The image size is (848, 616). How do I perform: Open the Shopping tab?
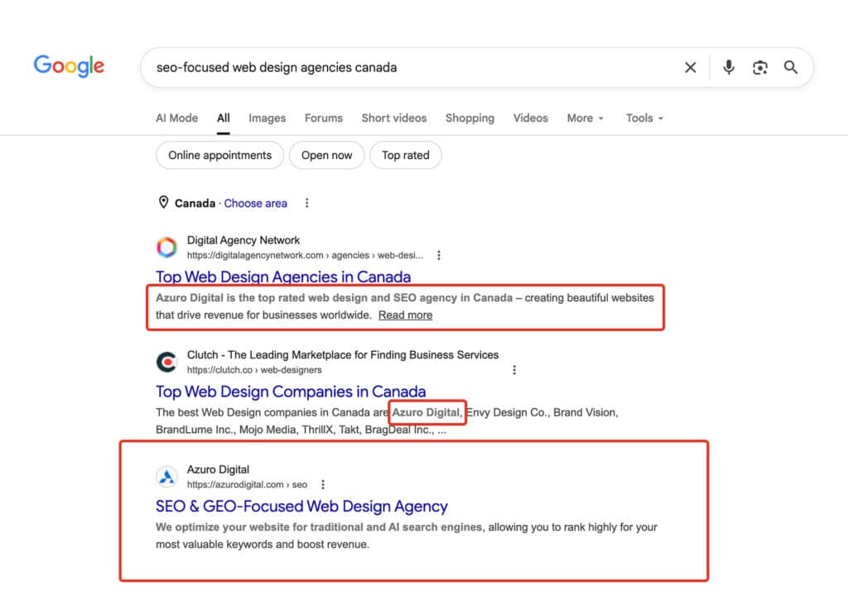coord(470,118)
